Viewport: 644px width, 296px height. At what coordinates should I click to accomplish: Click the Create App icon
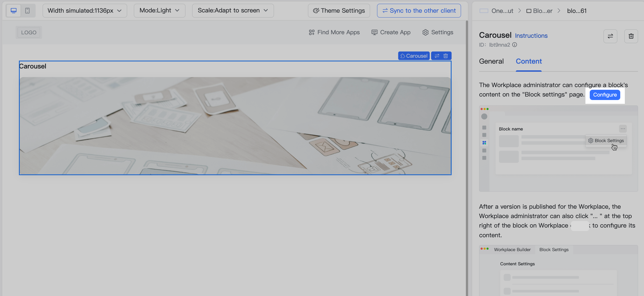tap(374, 32)
